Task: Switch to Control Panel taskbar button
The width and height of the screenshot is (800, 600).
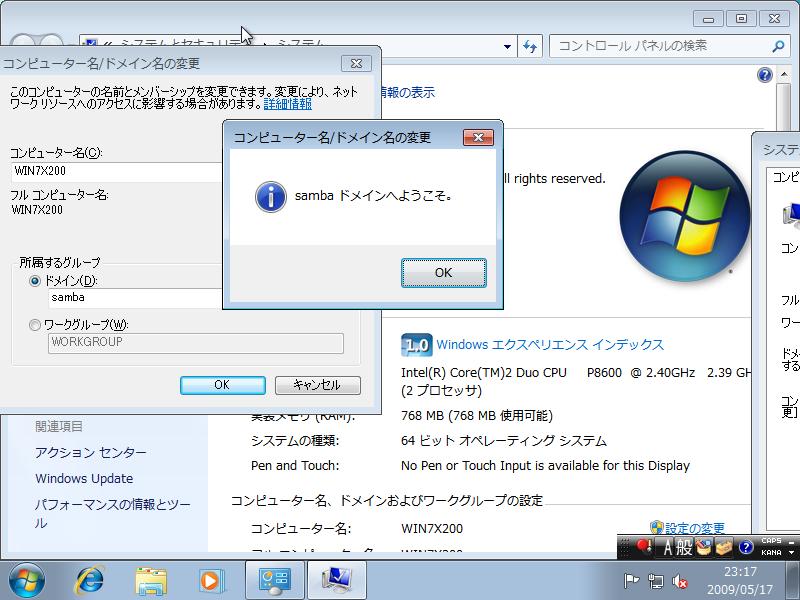Action: point(274,581)
